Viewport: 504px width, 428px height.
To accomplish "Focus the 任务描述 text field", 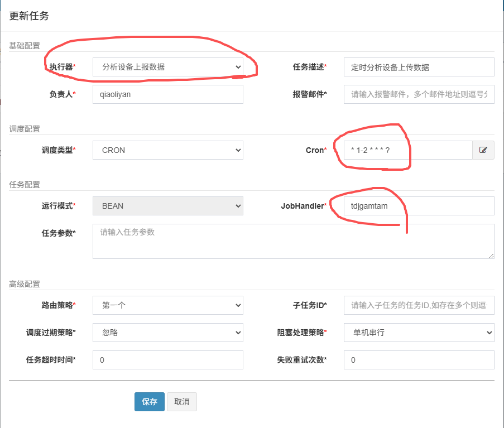I will 419,67.
